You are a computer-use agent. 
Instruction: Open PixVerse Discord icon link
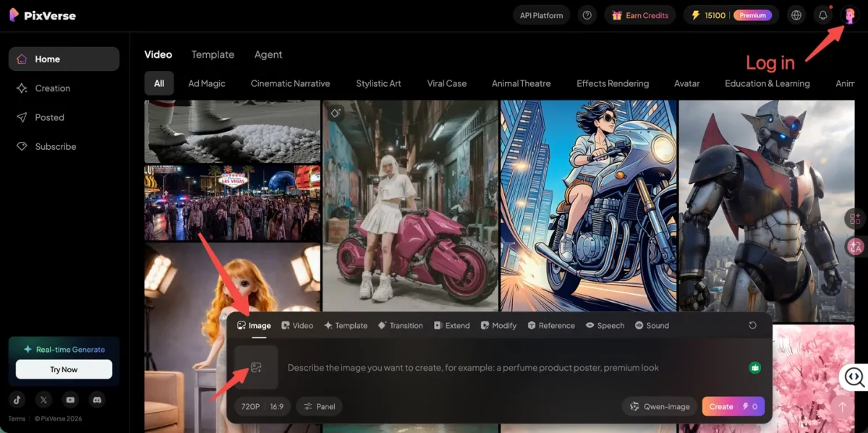pyautogui.click(x=96, y=400)
